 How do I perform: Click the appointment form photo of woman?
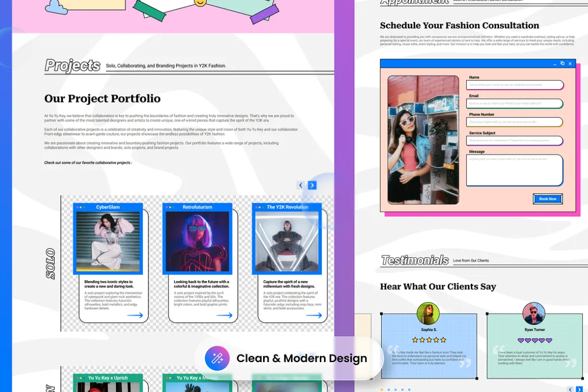pos(423,140)
